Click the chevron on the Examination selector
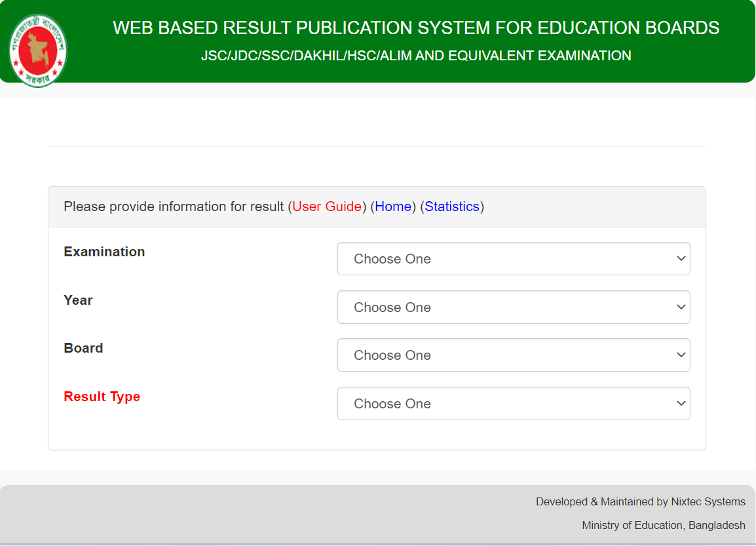756x546 pixels. (x=682, y=258)
